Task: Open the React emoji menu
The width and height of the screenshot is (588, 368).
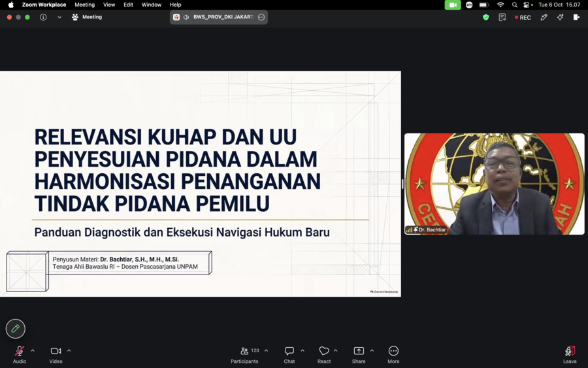Action: tap(324, 354)
